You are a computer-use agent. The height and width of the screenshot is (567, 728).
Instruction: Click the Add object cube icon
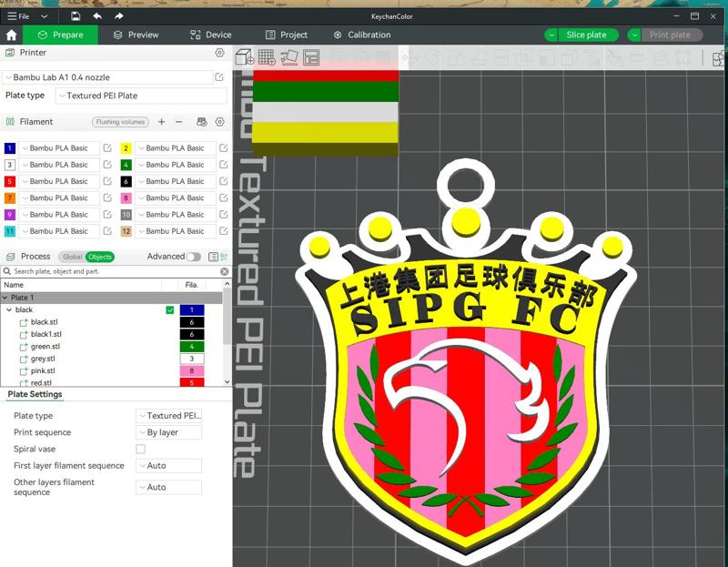(x=245, y=57)
